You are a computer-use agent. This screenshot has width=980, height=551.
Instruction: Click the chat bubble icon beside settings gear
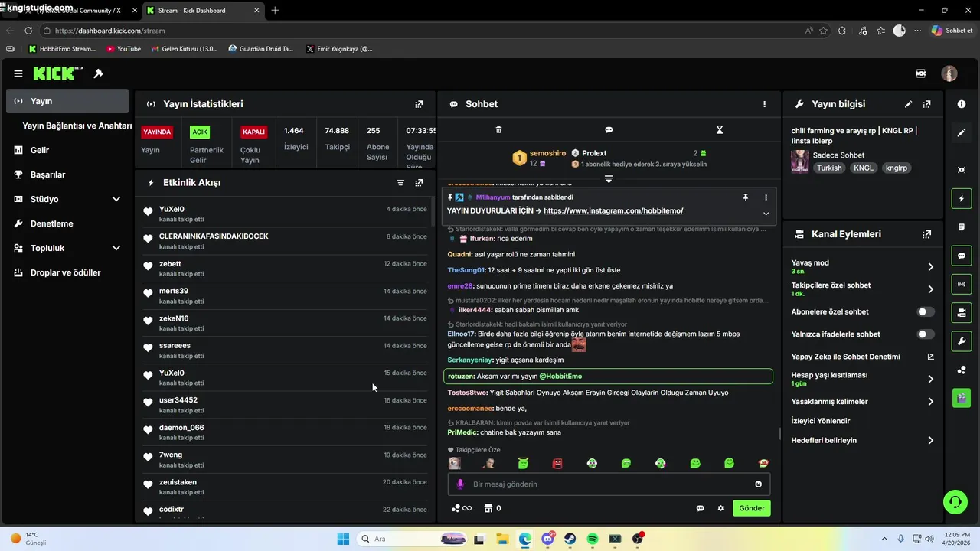coord(700,508)
